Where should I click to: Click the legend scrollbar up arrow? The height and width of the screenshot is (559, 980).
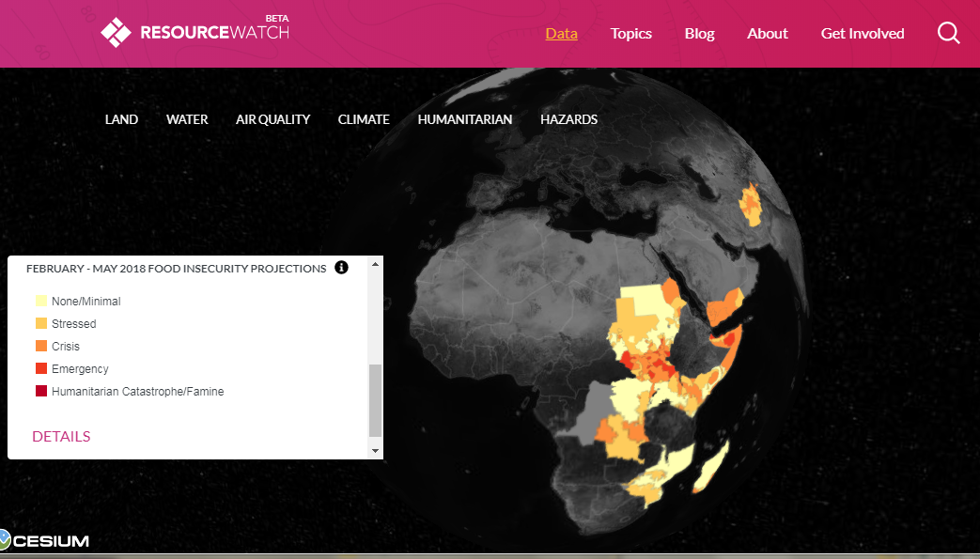[376, 264]
